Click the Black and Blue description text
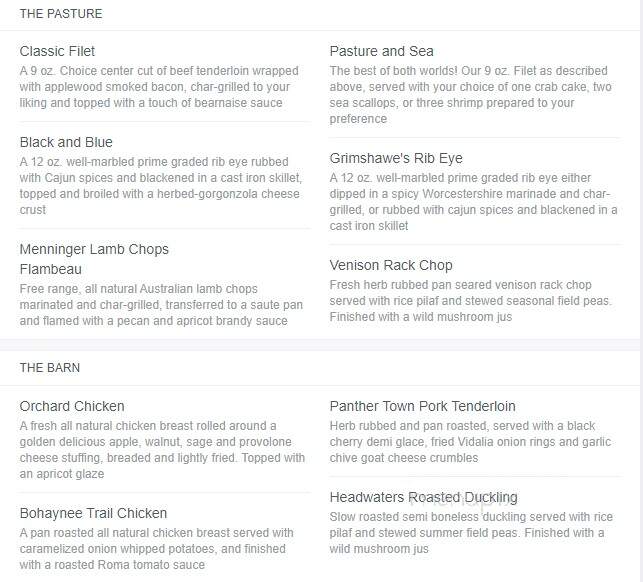This screenshot has height=582, width=643. 161,186
